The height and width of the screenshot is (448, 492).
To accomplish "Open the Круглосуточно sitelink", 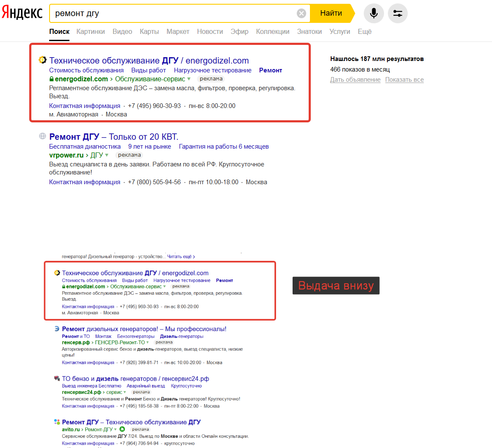I will pyautogui.click(x=186, y=386).
